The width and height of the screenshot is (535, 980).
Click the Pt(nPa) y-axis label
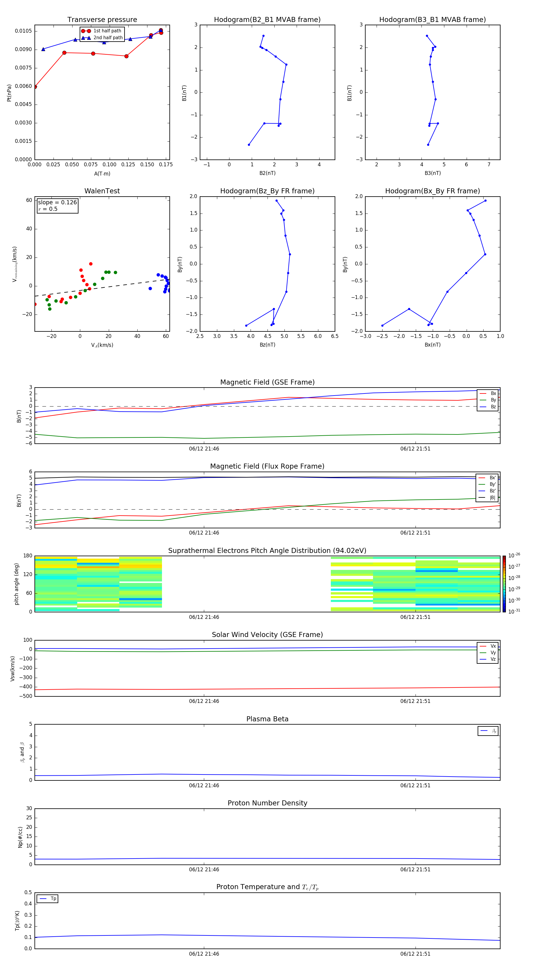pos(9,92)
